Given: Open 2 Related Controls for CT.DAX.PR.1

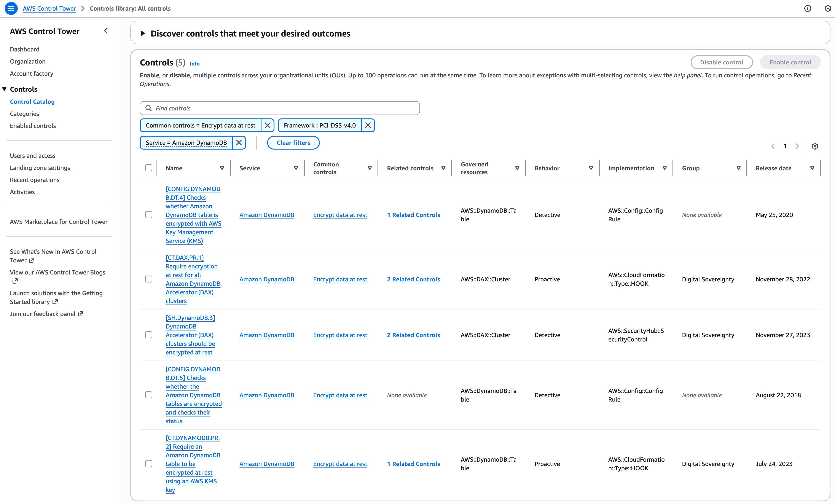Looking at the screenshot, I should click(413, 279).
